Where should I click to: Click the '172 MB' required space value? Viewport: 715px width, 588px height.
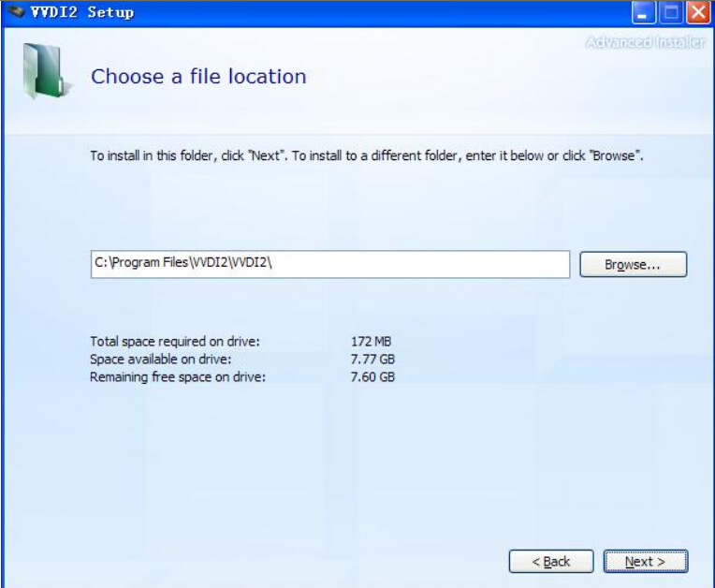pos(371,341)
